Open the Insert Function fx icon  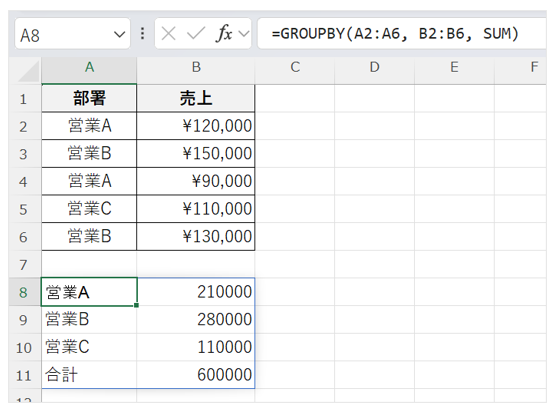coord(224,34)
